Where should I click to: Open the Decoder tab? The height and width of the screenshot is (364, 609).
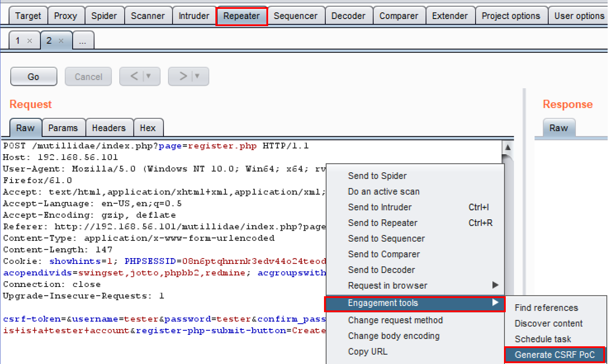coord(349,16)
